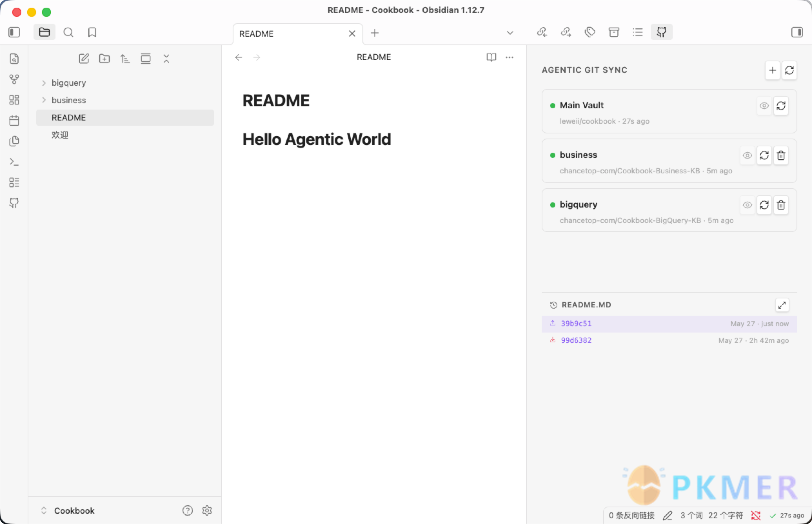Open the file explorer tab
Image resolution: width=812 pixels, height=524 pixels.
click(x=44, y=32)
